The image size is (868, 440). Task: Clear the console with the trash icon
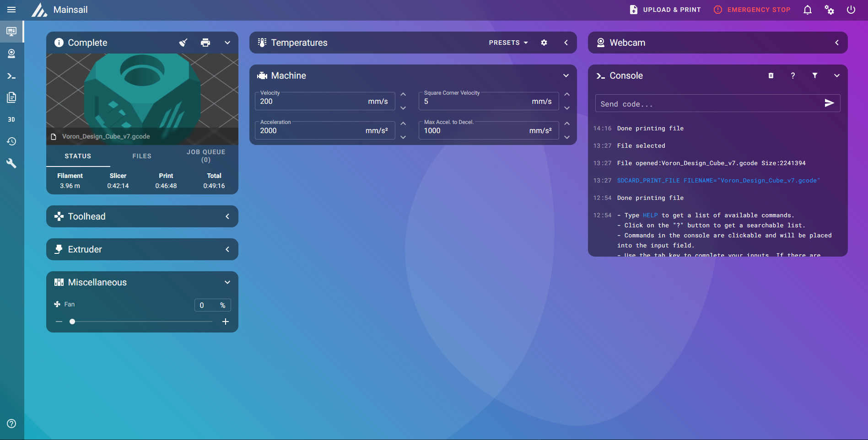pyautogui.click(x=771, y=75)
